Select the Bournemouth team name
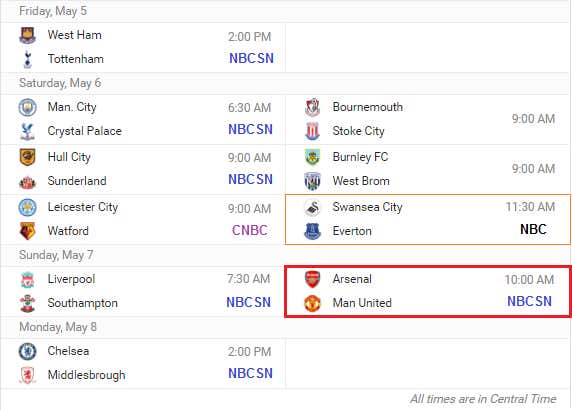The image size is (572, 410). [x=368, y=107]
